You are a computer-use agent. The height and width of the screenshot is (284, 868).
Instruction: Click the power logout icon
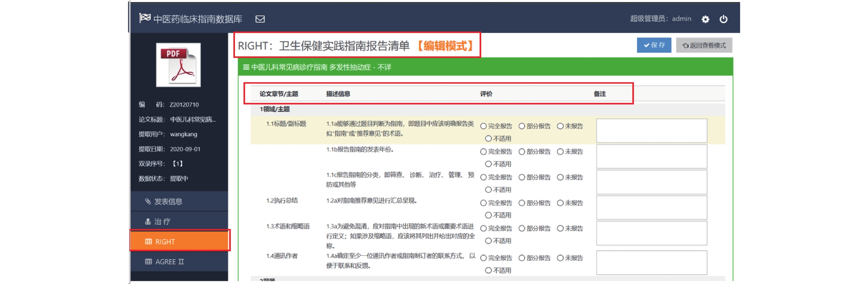723,19
